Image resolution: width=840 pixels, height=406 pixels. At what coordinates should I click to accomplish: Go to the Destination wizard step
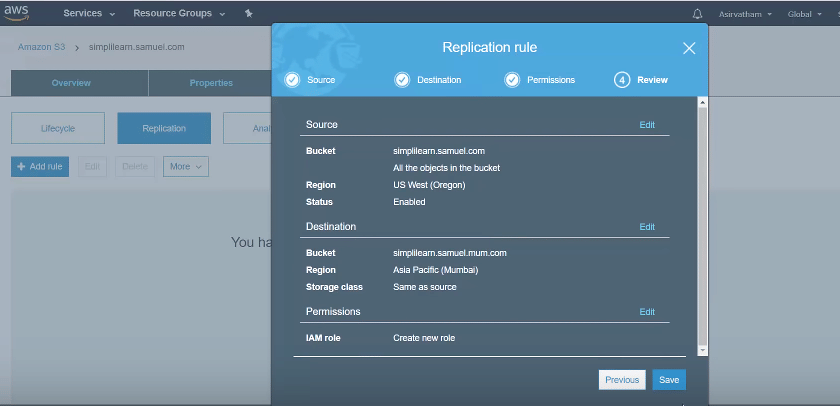[x=439, y=80]
